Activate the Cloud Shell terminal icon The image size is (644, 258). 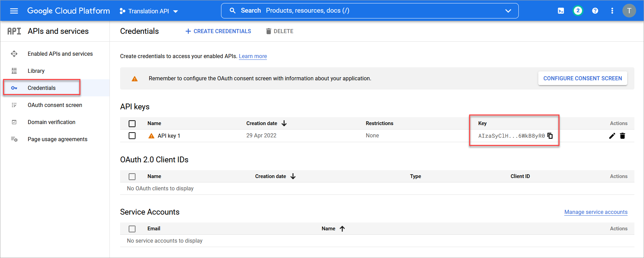coord(561,11)
